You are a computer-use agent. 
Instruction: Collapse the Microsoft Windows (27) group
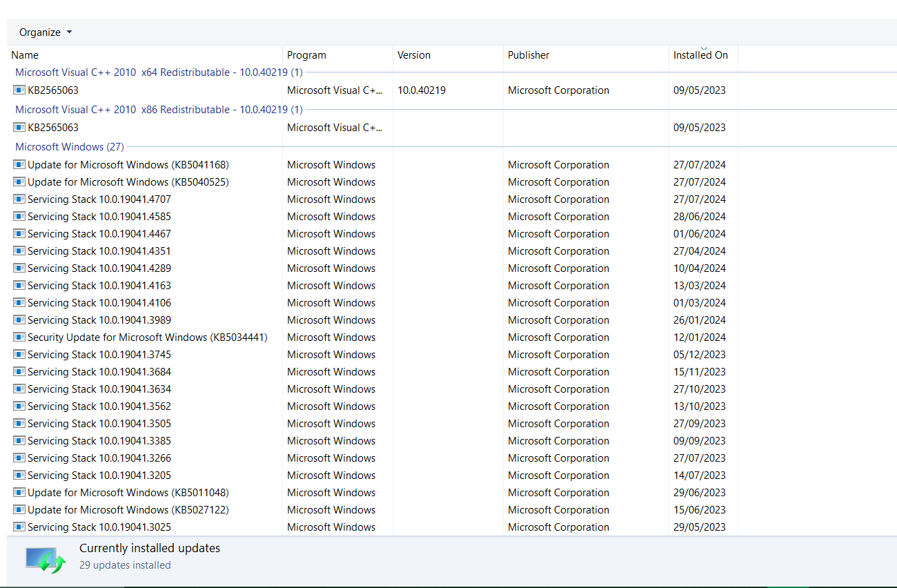click(x=70, y=147)
